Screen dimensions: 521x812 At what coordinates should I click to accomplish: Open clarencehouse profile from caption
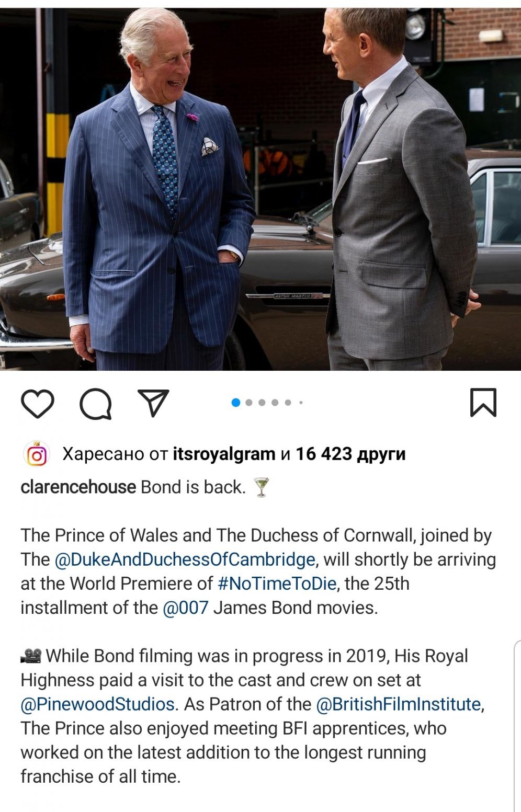[78, 487]
